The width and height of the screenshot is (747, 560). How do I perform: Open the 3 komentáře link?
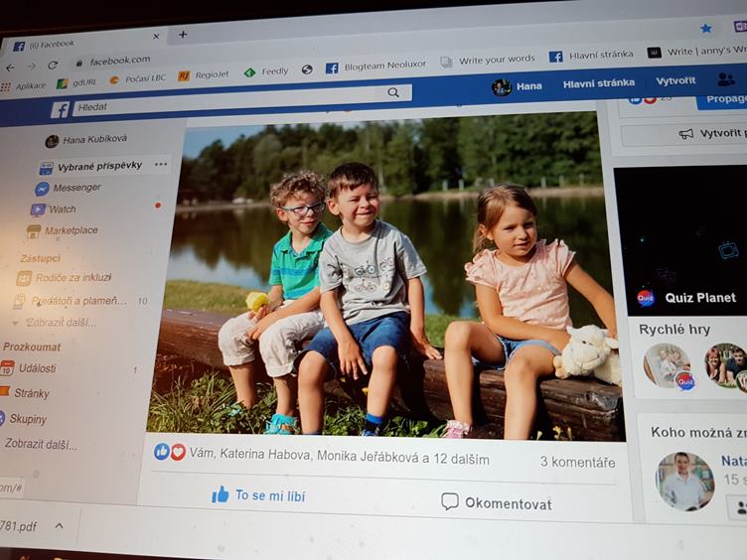(x=577, y=462)
